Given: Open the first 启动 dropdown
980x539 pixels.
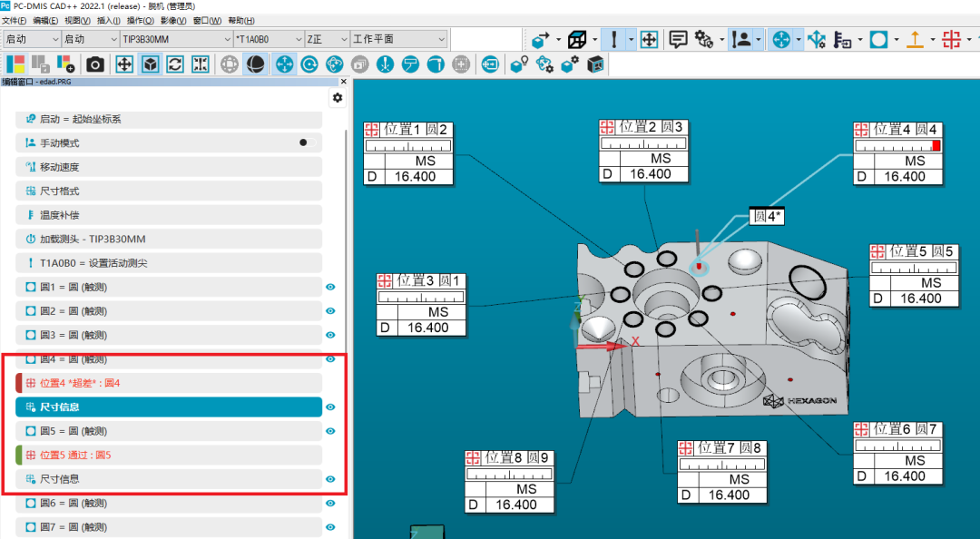Looking at the screenshot, I should click(32, 39).
